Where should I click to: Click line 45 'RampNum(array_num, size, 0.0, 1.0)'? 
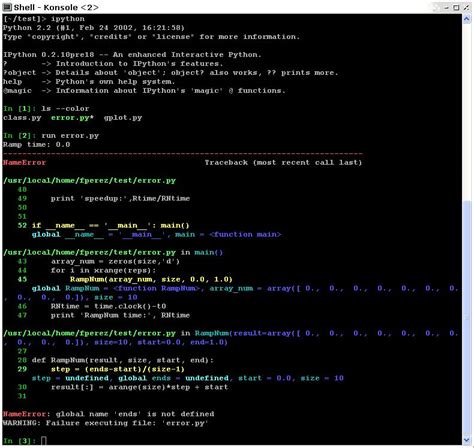pos(151,280)
